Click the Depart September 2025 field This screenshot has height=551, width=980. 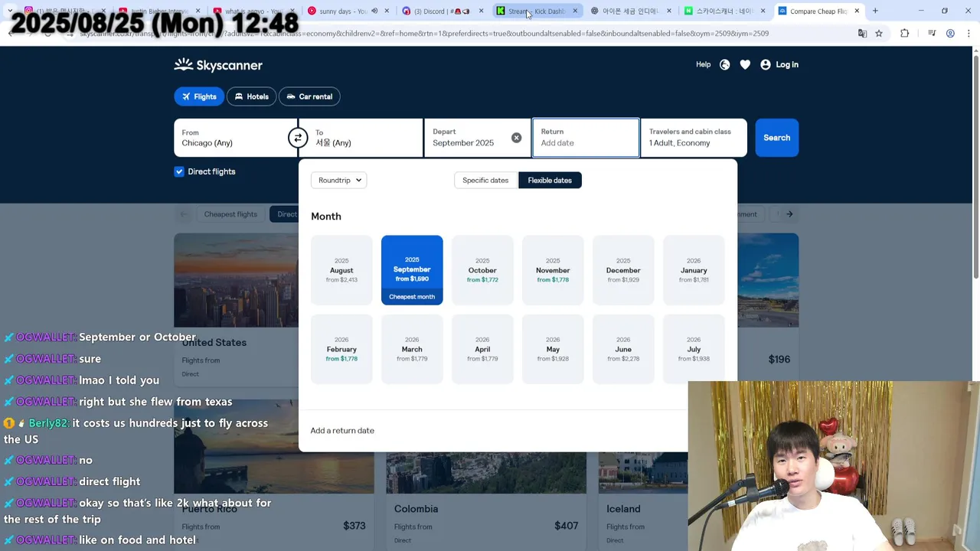(477, 138)
